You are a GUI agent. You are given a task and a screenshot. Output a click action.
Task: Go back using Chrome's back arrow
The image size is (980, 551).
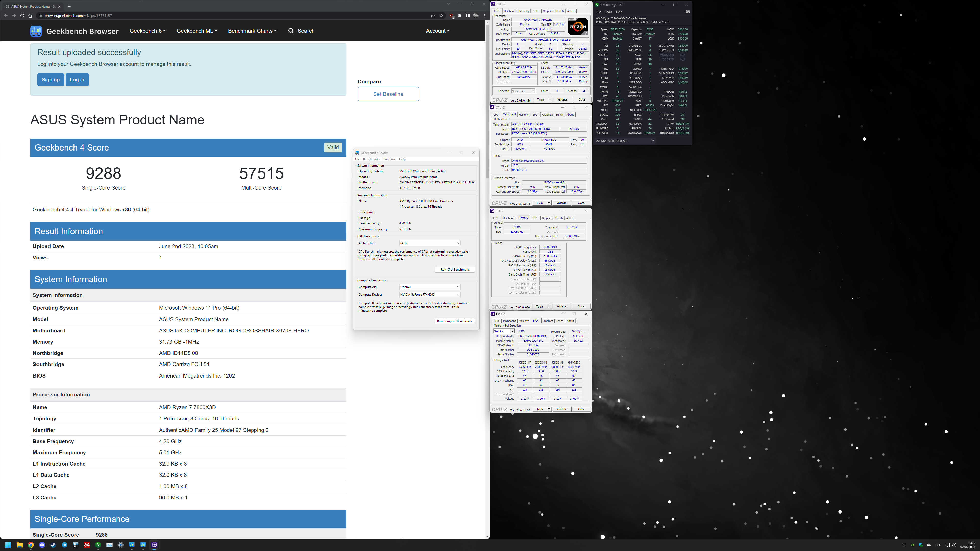(6, 16)
